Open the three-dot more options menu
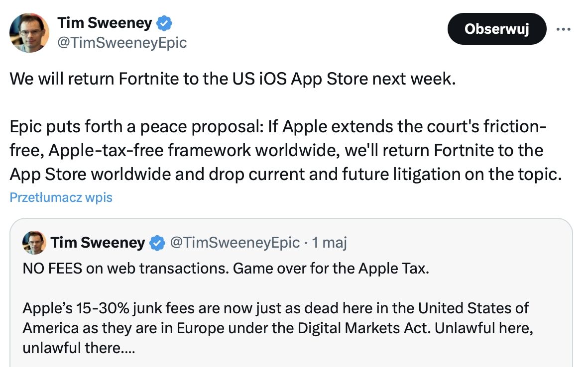Viewport: 588px width, 367px height. coord(563,29)
